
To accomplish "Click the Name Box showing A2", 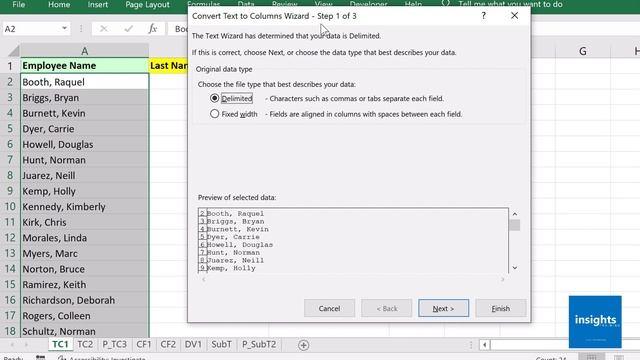I will pyautogui.click(x=31, y=29).
